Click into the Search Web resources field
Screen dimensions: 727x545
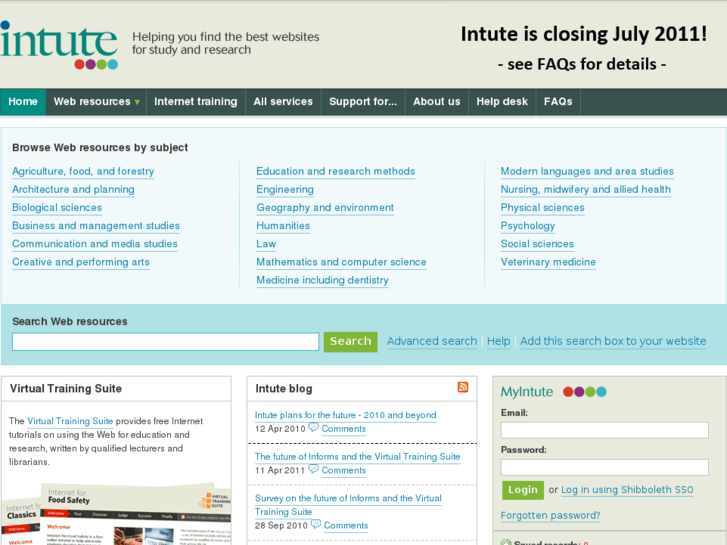tap(166, 341)
